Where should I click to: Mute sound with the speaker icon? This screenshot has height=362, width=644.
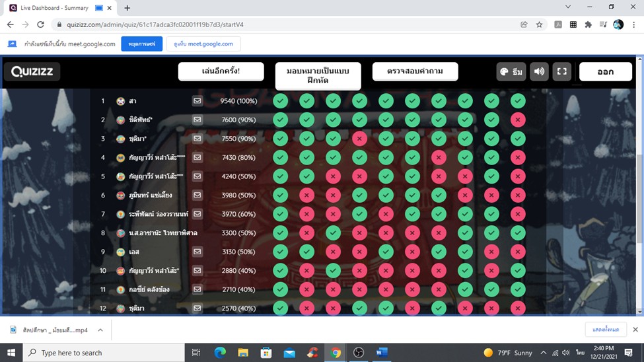tap(540, 72)
